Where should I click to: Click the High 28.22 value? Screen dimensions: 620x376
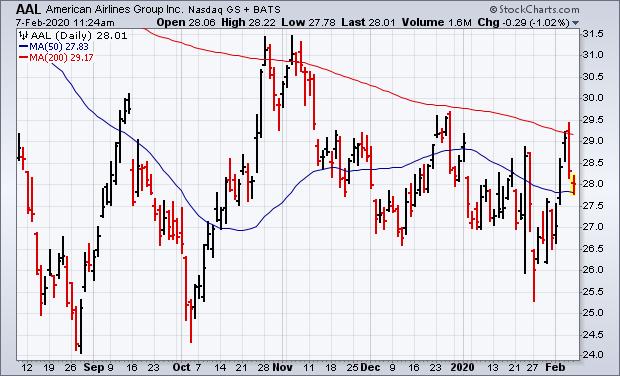[x=248, y=23]
